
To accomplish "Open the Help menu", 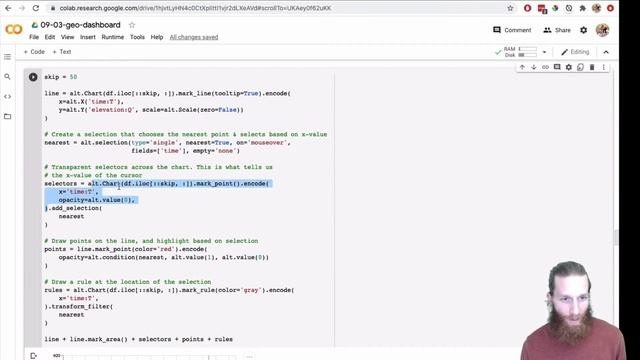I will (x=157, y=37).
